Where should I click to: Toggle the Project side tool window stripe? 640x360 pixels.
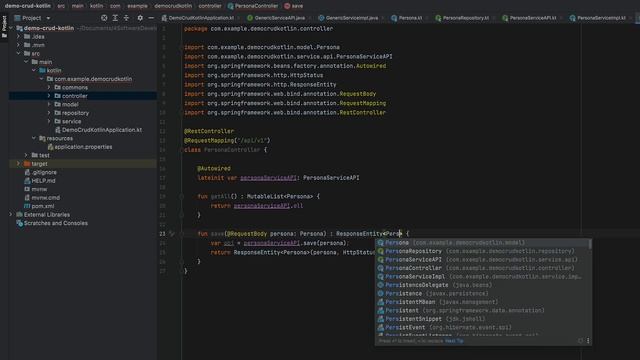pyautogui.click(x=4, y=27)
